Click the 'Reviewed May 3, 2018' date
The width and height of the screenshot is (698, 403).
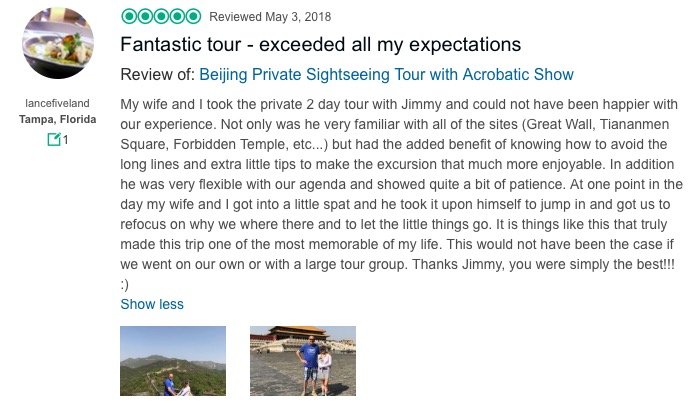270,17
